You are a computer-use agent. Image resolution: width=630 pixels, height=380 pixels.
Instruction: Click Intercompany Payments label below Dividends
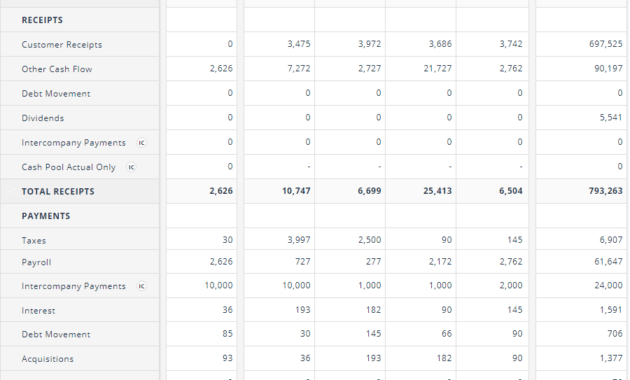pyautogui.click(x=74, y=143)
